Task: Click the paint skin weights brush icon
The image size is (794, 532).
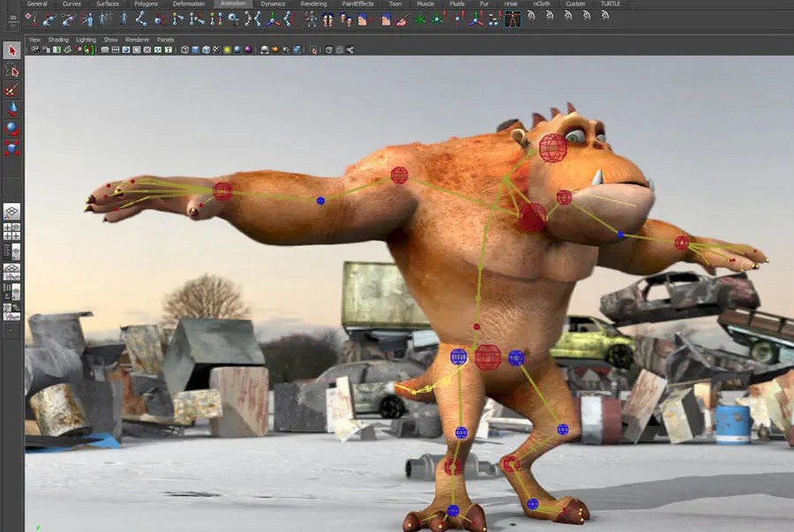Action: 402,19
